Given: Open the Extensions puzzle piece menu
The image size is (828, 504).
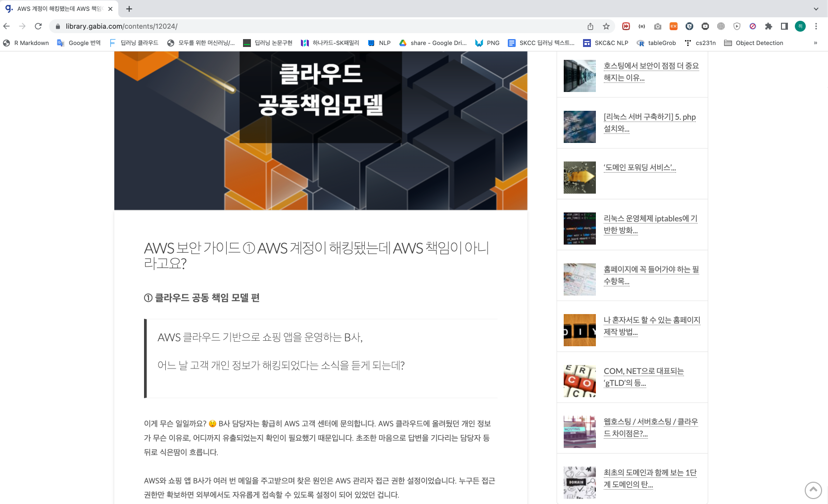Looking at the screenshot, I should click(x=769, y=26).
